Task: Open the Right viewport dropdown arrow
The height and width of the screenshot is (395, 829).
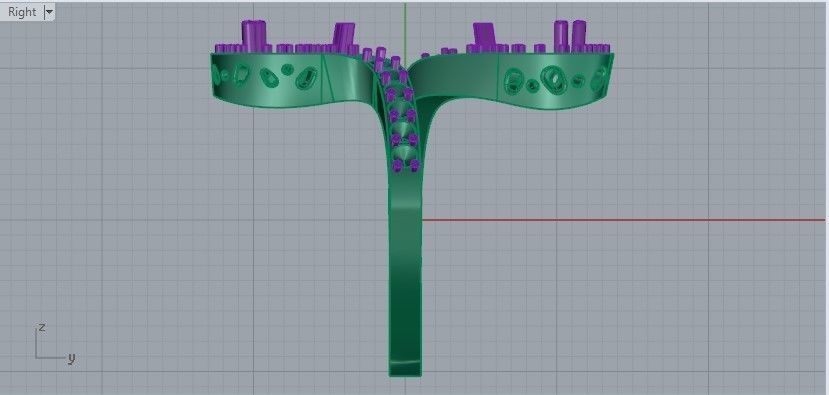Action: pyautogui.click(x=49, y=12)
